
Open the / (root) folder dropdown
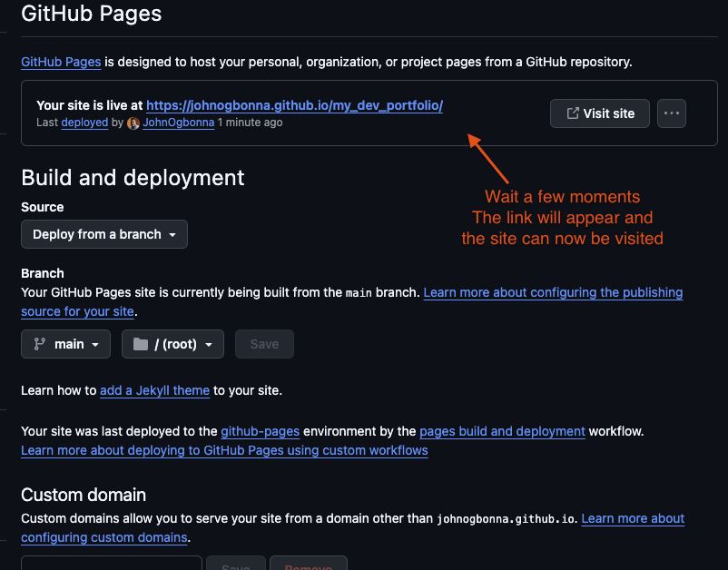point(172,344)
